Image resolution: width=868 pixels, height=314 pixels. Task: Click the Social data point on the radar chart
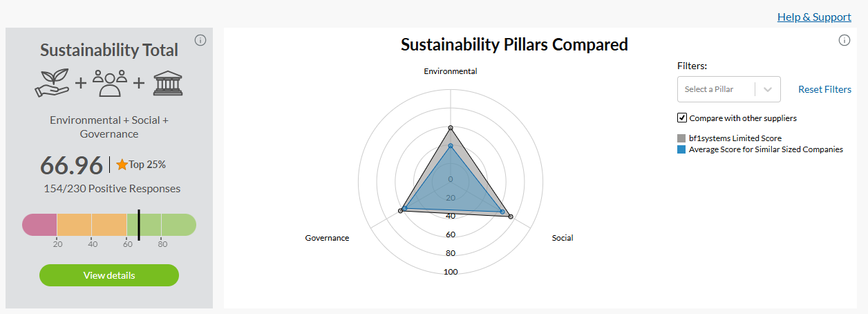pyautogui.click(x=511, y=217)
